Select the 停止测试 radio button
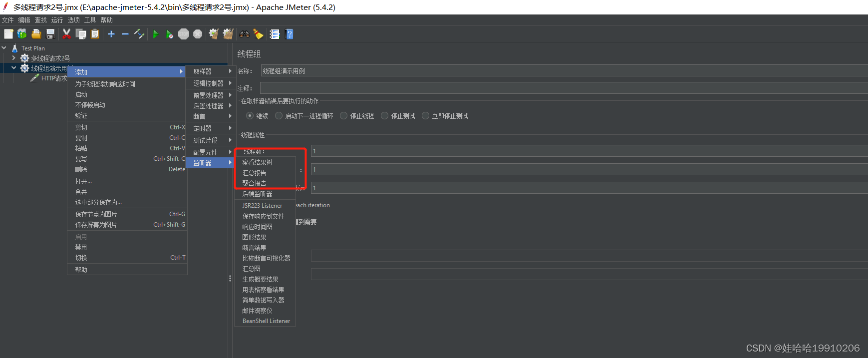Image resolution: width=868 pixels, height=358 pixels. 384,115
